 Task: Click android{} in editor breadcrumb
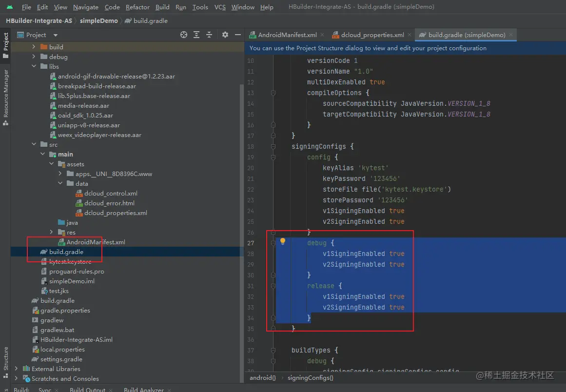(263, 377)
